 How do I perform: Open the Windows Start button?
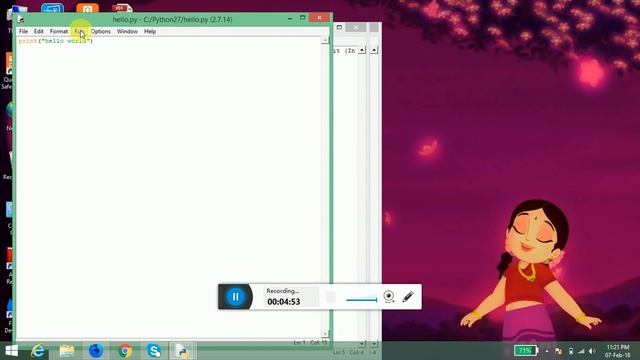[x=11, y=351]
